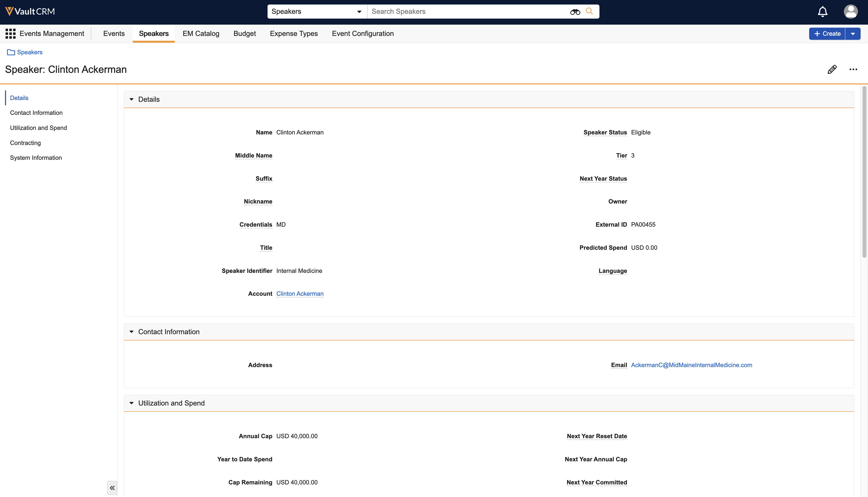
Task: Open the Create button dropdown arrow
Action: point(853,34)
